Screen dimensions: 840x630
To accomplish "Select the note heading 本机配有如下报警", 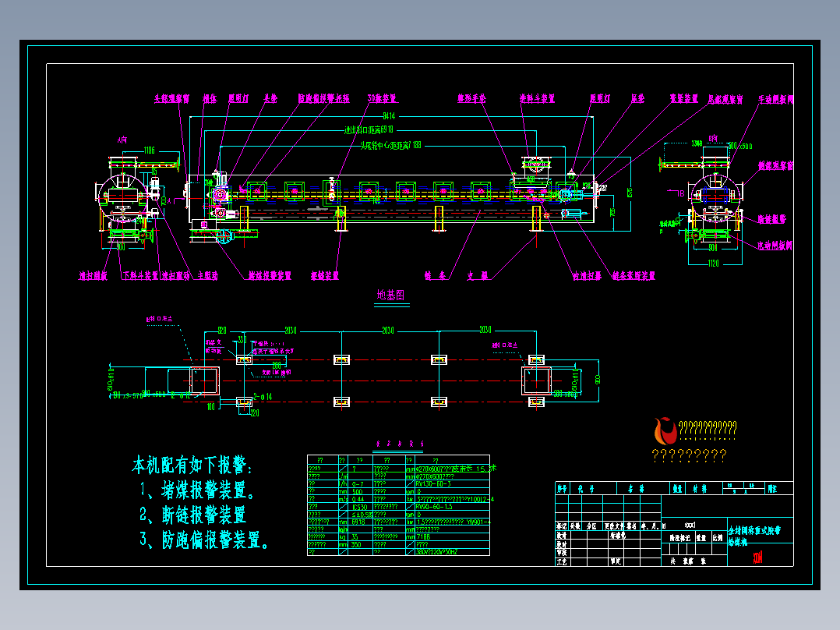I will [x=192, y=465].
